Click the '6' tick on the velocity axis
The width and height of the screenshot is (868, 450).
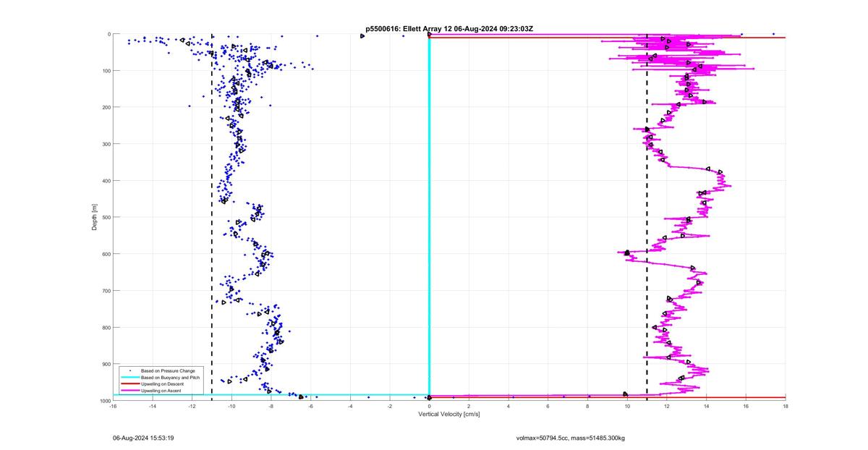(x=548, y=407)
